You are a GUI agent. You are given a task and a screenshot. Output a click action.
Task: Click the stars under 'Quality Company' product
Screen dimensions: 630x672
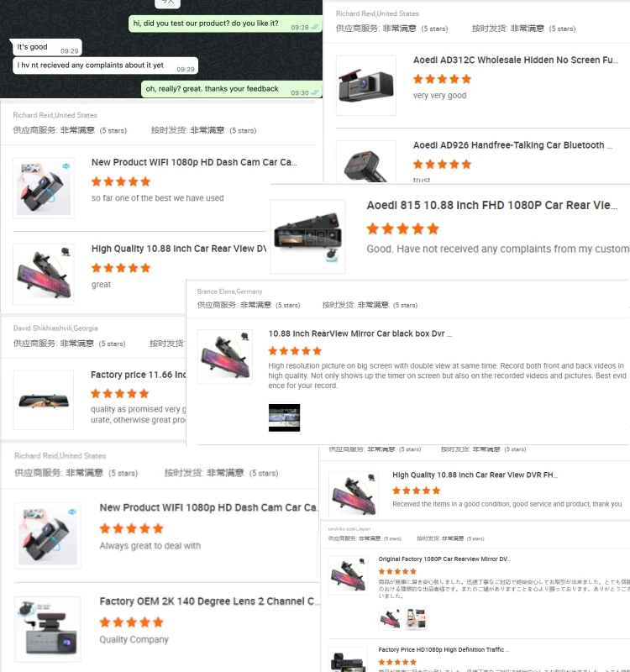coord(131,622)
